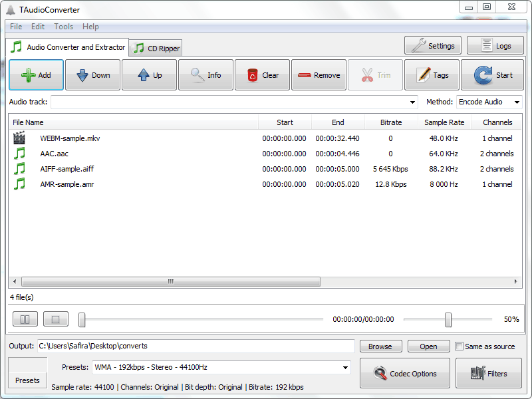Click the Start column header
Image resolution: width=532 pixels, height=399 pixels.
click(285, 122)
